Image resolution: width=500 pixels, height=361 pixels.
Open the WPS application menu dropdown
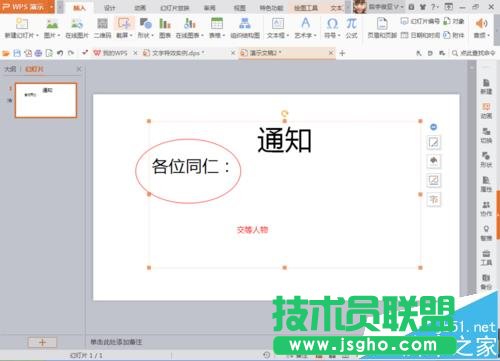tap(52, 7)
